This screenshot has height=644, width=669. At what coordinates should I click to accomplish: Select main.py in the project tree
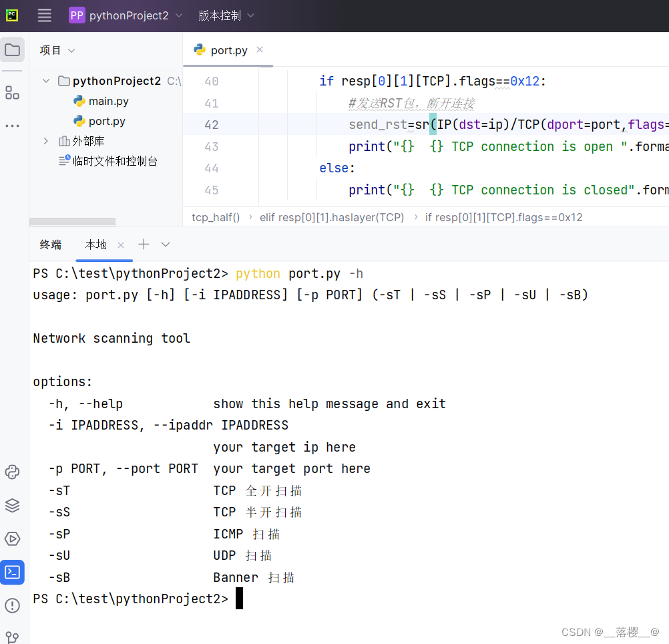(107, 101)
